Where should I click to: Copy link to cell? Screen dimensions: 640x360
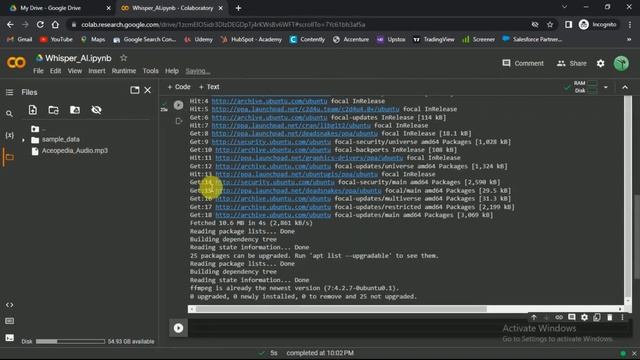(x=559, y=317)
